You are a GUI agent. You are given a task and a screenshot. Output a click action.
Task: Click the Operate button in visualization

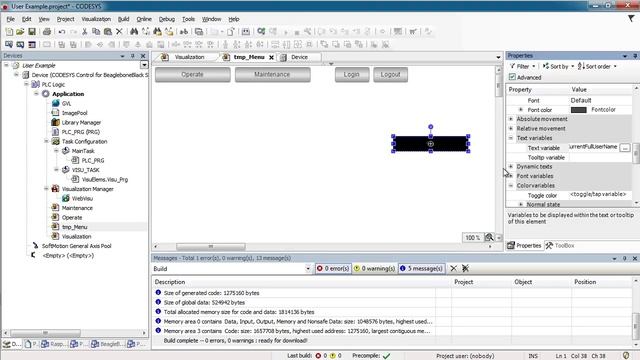pyautogui.click(x=192, y=75)
